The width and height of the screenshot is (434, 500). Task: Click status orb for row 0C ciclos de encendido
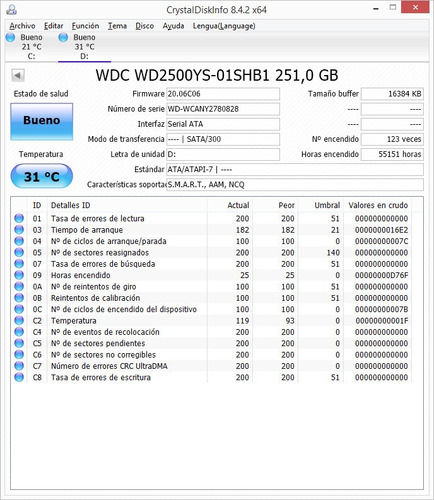coord(19,309)
